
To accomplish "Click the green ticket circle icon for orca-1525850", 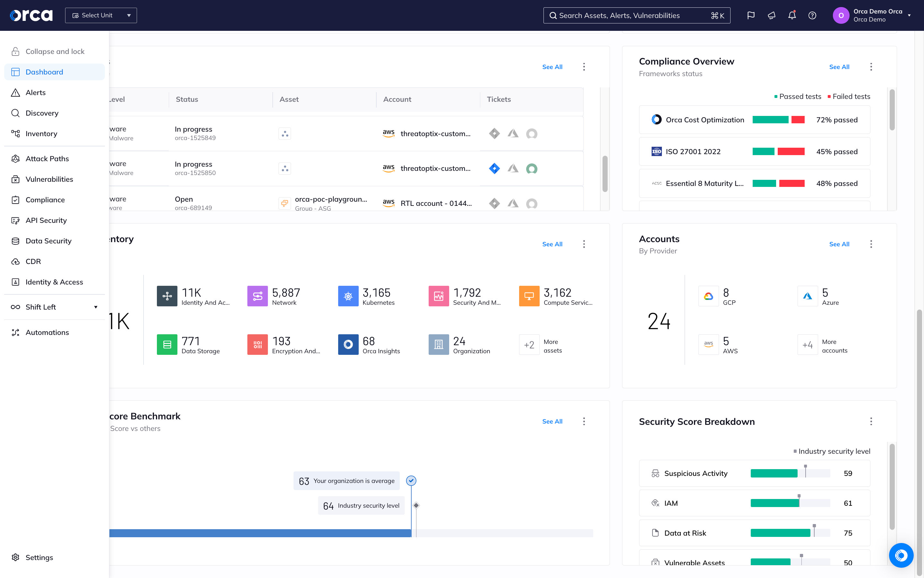I will pos(532,168).
